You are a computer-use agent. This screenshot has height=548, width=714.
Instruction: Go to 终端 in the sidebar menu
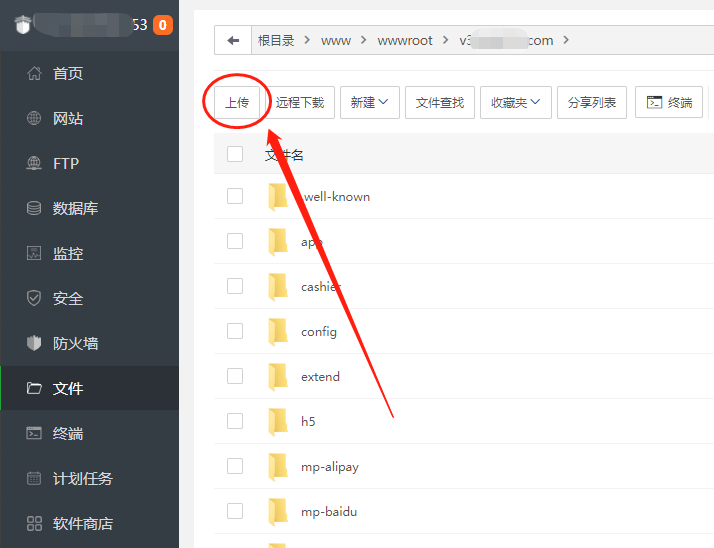68,433
